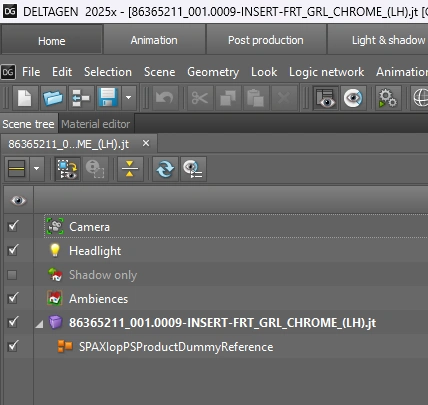Open the save options dropdown arrow

pyautogui.click(x=129, y=98)
